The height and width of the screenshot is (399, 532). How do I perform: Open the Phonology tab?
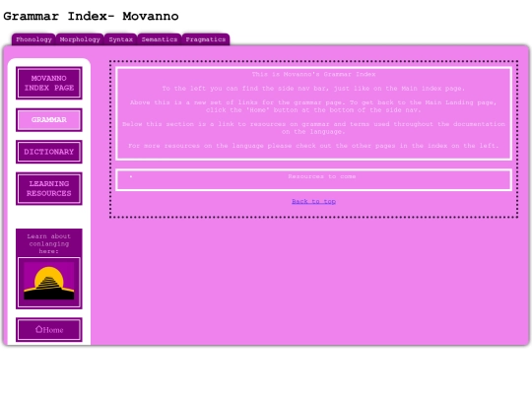pos(33,39)
